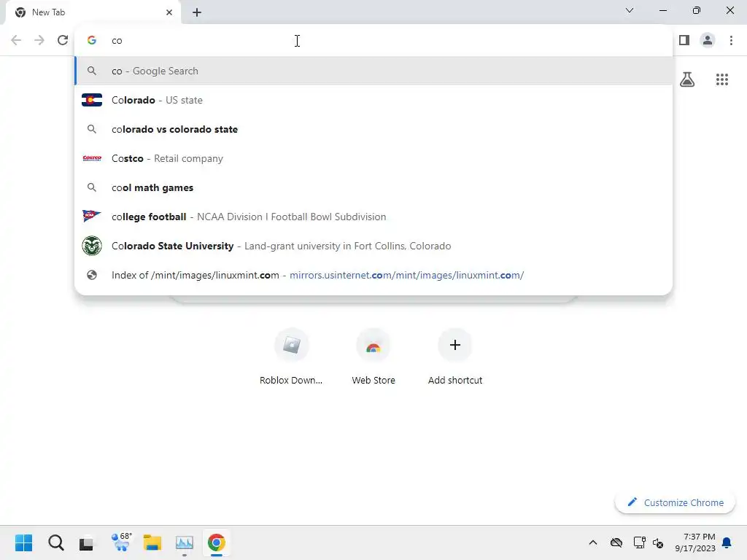Select the Costco Retail company suggestion
The width and height of the screenshot is (747, 560).
[373, 158]
